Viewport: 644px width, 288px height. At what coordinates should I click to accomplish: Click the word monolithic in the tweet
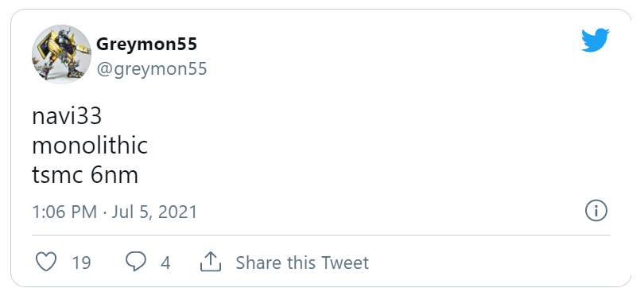(90, 146)
